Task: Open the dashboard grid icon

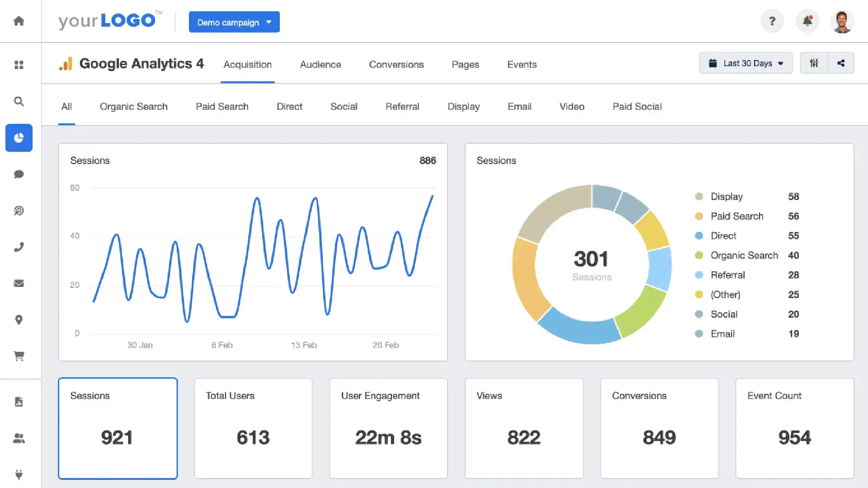Action: (x=19, y=65)
